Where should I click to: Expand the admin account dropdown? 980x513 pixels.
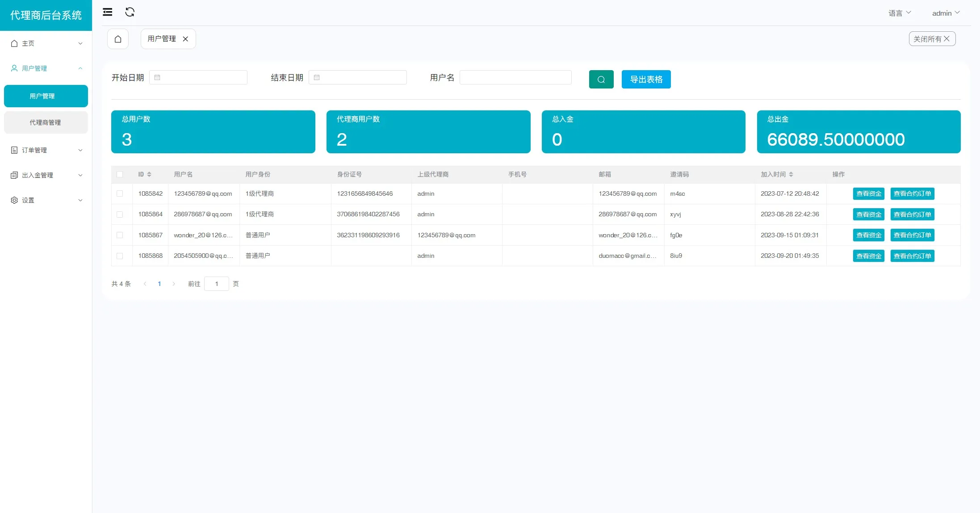tap(946, 13)
